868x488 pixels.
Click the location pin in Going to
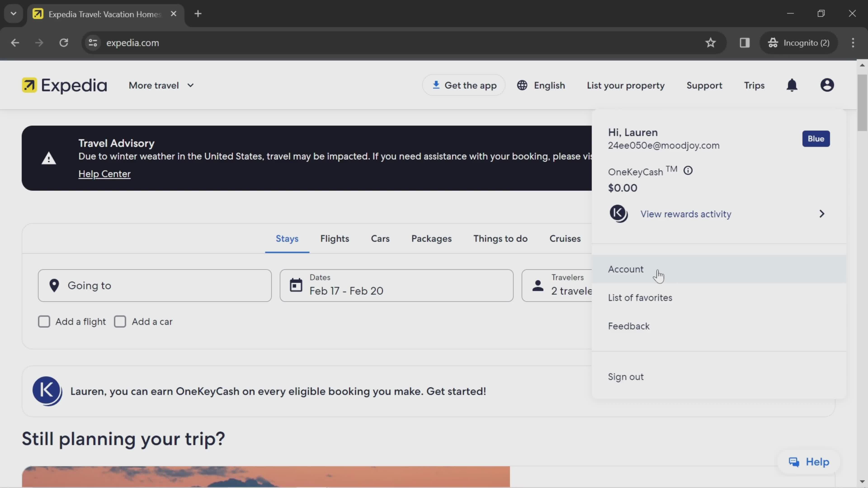pyautogui.click(x=54, y=285)
